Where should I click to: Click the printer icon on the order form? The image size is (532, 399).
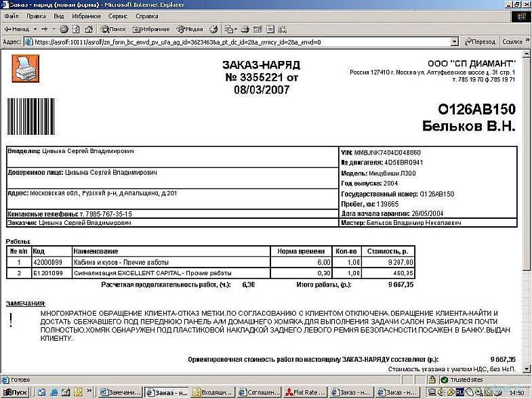click(25, 68)
